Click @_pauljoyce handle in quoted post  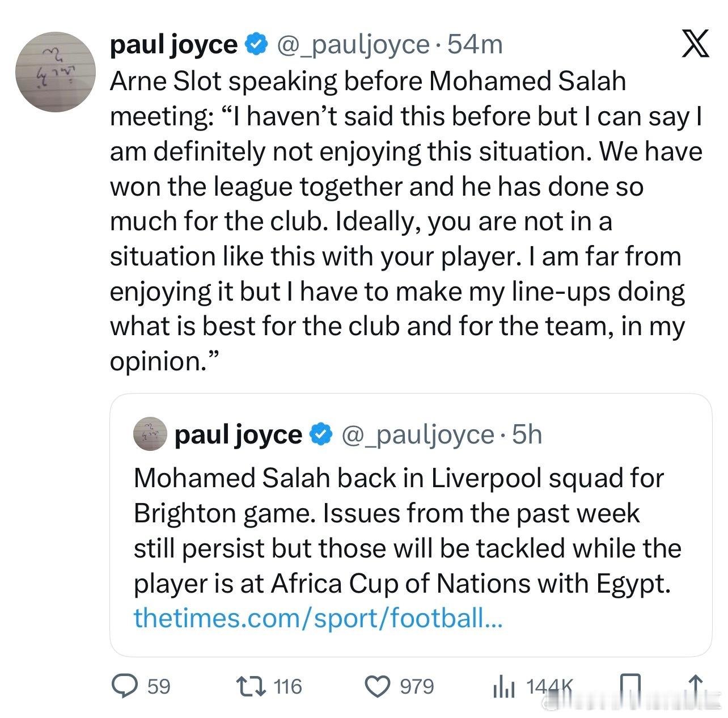tap(417, 434)
